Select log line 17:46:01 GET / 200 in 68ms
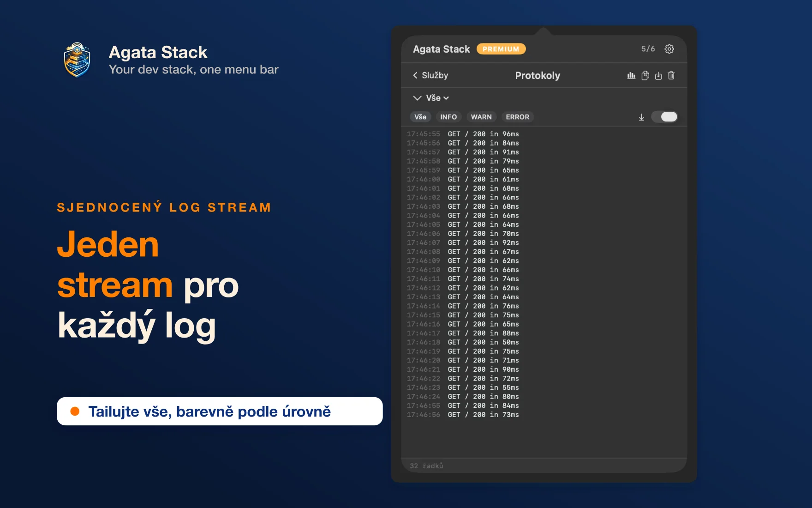The height and width of the screenshot is (508, 812). pos(463,188)
